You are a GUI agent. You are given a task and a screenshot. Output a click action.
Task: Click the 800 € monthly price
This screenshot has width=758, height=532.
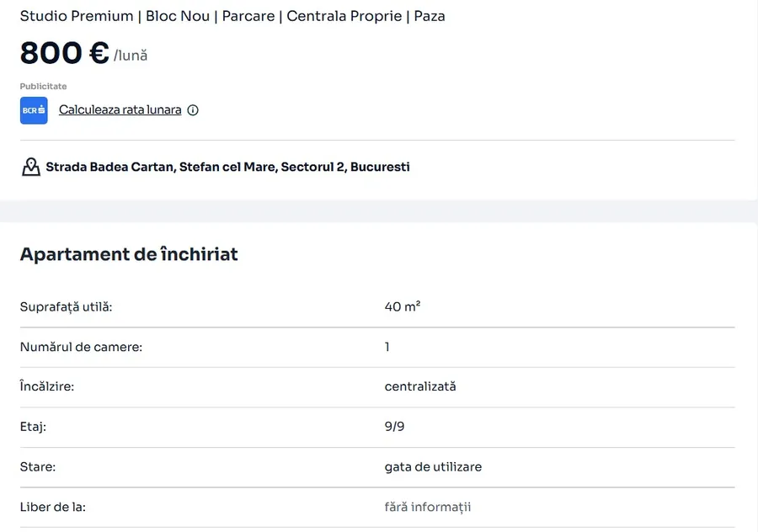click(x=65, y=53)
